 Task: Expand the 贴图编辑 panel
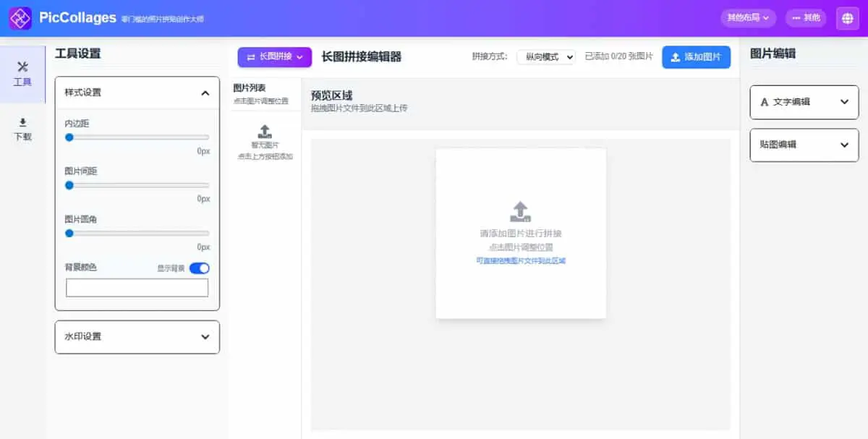pyautogui.click(x=804, y=145)
